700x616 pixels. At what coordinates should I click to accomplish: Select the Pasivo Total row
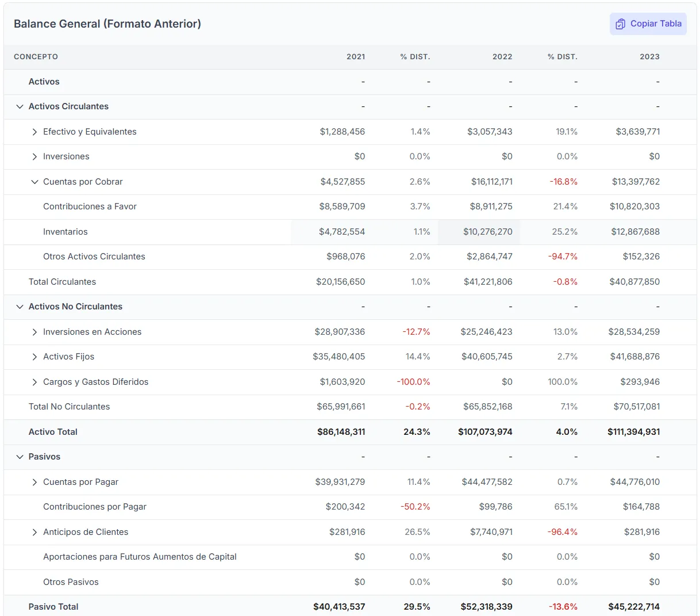[x=53, y=606]
